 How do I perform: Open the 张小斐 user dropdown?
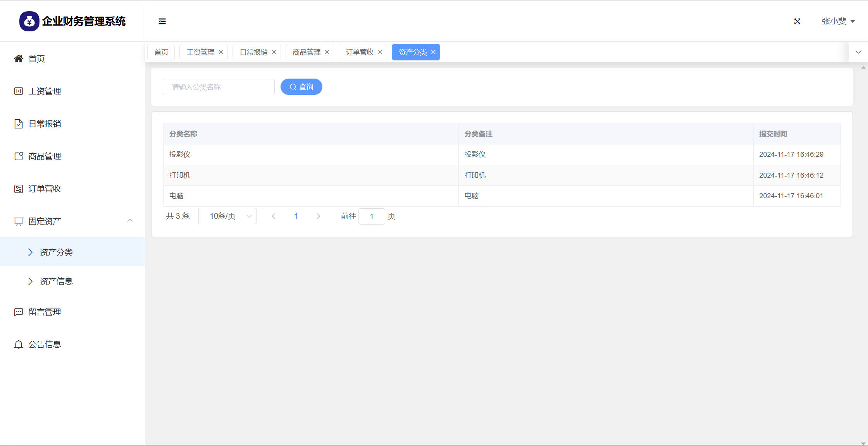(x=838, y=21)
